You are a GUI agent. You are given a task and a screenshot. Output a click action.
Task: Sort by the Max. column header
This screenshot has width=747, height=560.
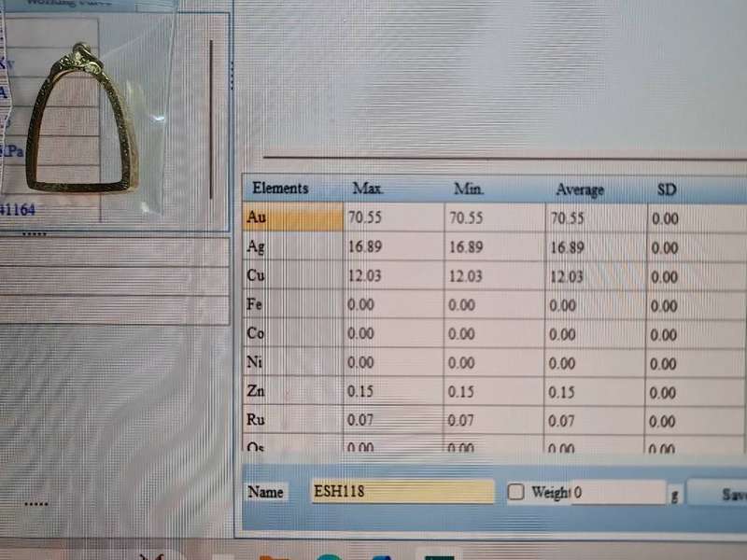369,189
